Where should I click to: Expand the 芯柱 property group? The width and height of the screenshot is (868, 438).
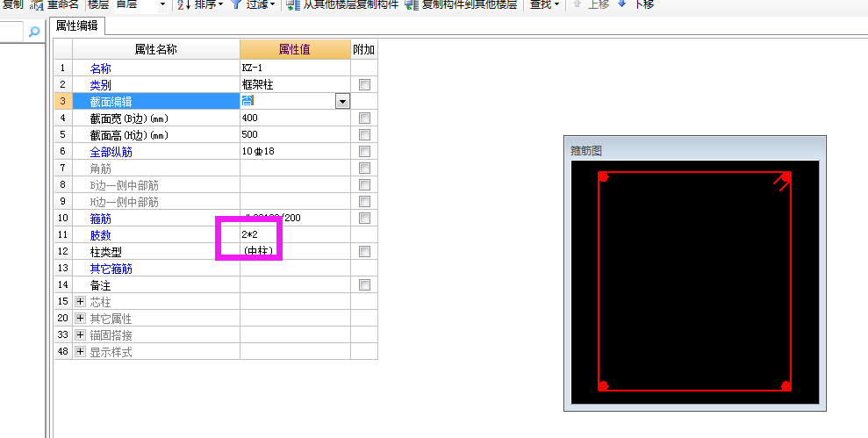tap(80, 302)
